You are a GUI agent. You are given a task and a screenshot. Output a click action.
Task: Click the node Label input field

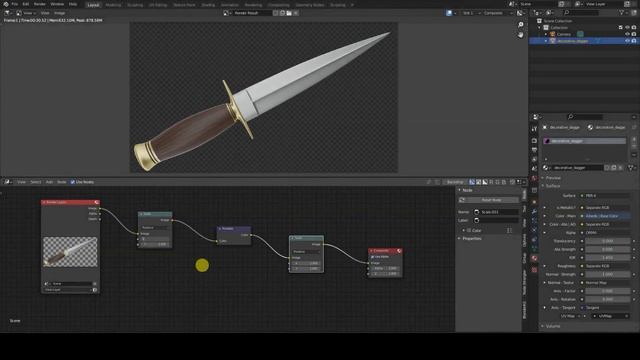(496, 220)
